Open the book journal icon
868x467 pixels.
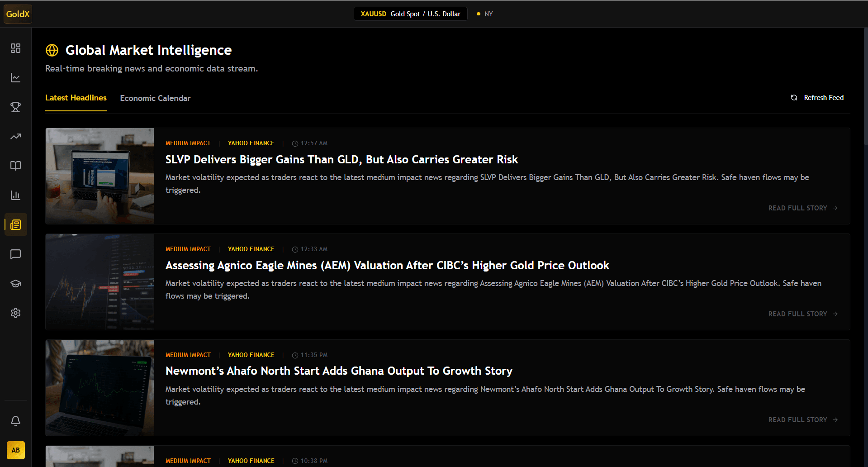(15, 166)
